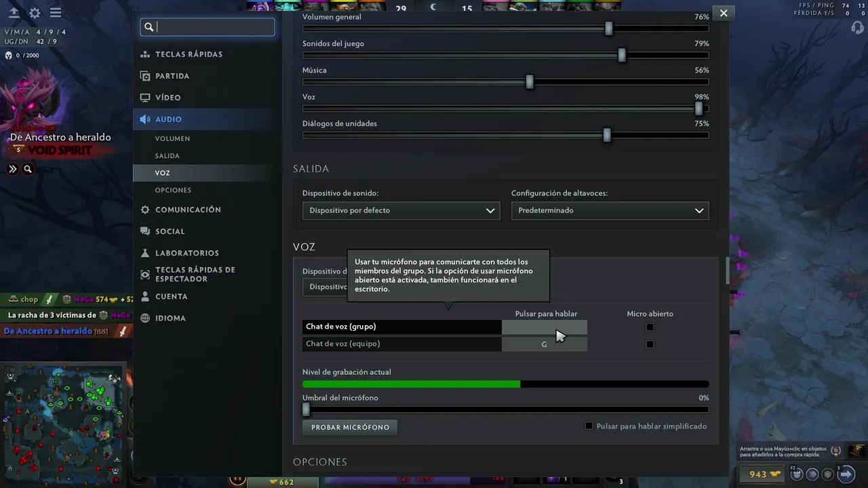Close the settings panel with X

(724, 13)
